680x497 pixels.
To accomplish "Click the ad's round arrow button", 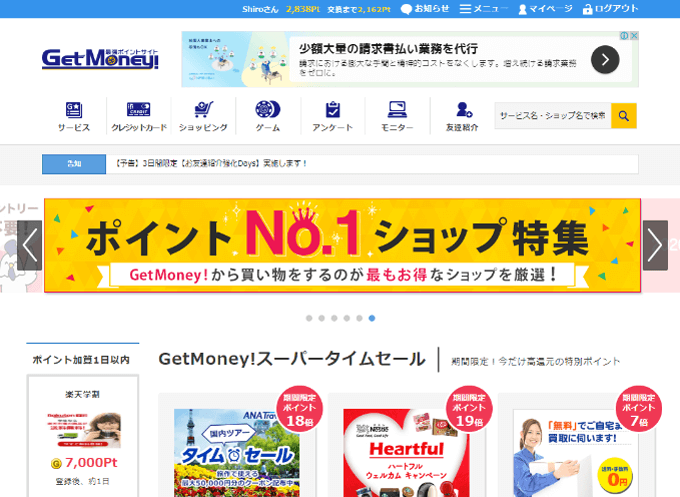I will (x=605, y=59).
